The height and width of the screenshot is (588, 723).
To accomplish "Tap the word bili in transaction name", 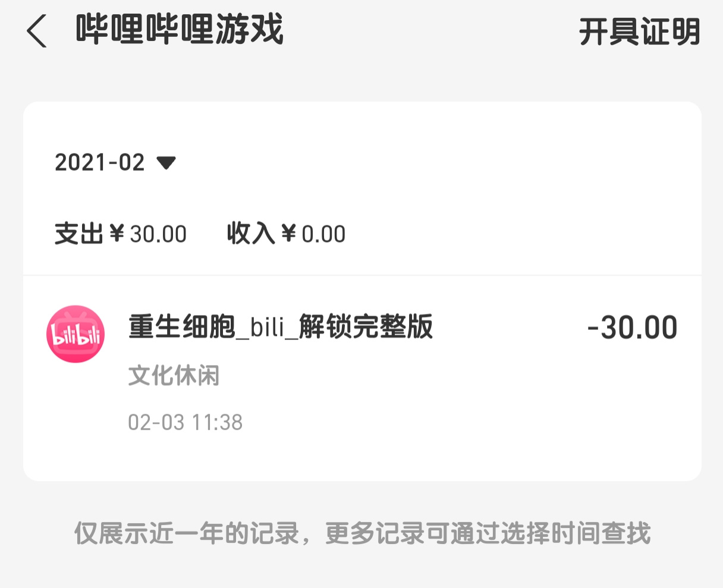I will (x=267, y=328).
